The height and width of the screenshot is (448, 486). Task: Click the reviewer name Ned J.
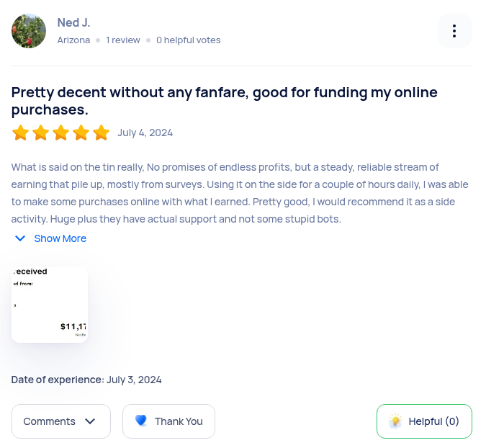coord(73,23)
